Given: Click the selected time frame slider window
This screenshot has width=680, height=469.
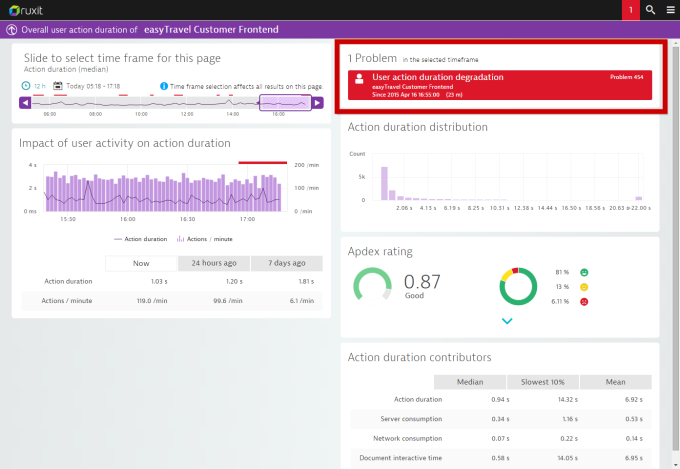Looking at the screenshot, I should 285,103.
